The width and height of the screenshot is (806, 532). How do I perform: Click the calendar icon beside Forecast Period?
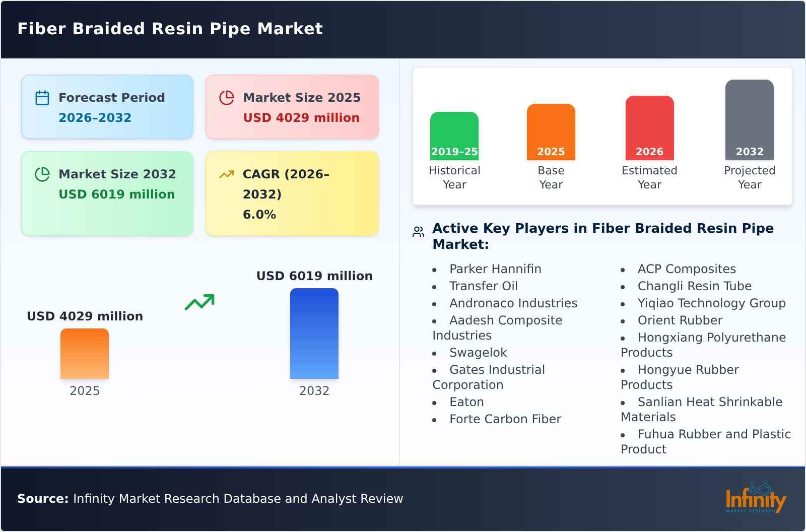[x=42, y=97]
